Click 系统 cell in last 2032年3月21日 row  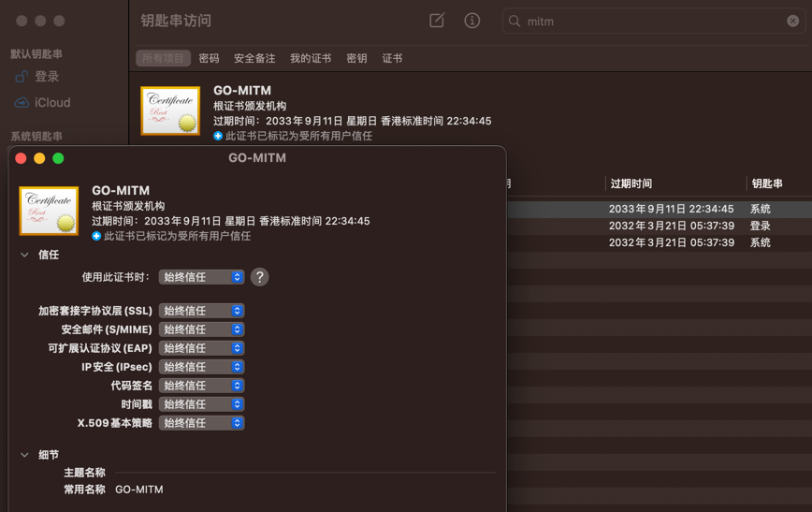pos(761,242)
